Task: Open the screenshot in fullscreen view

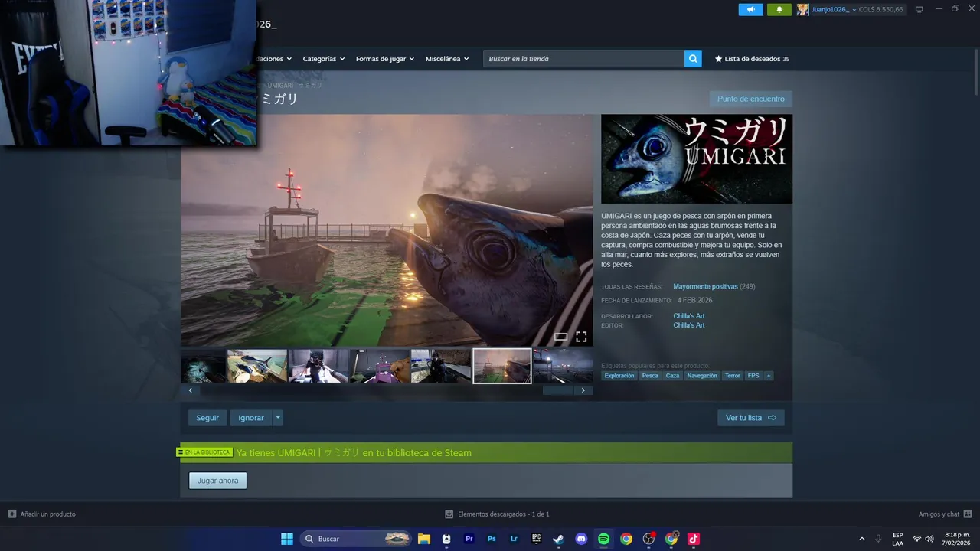Action: coord(581,337)
